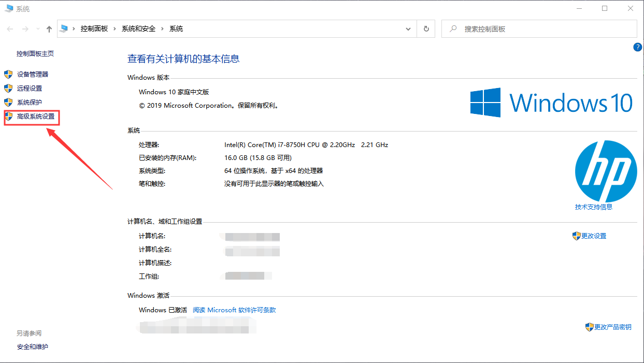Click shield icon beside 设备管理器

pyautogui.click(x=8, y=74)
